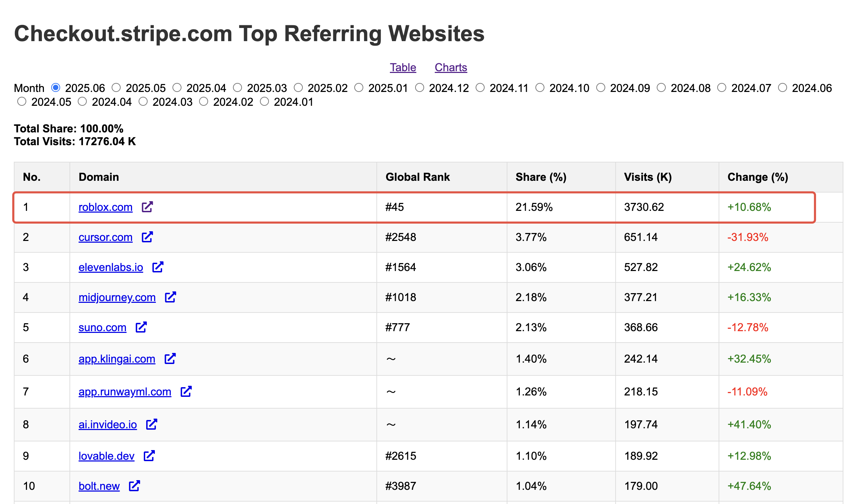Screen dimensions: 851x504
Task: Click the external link icon beside app.runwayml.com
Action: (x=186, y=391)
